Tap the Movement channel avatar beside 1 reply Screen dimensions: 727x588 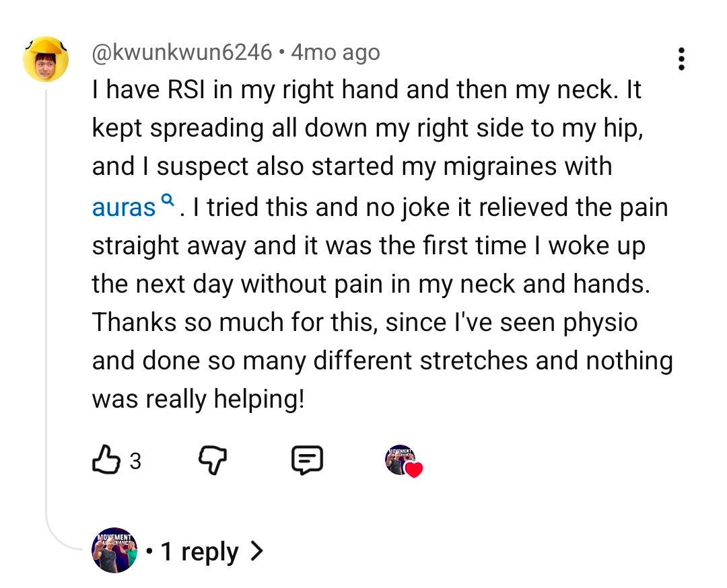114,550
